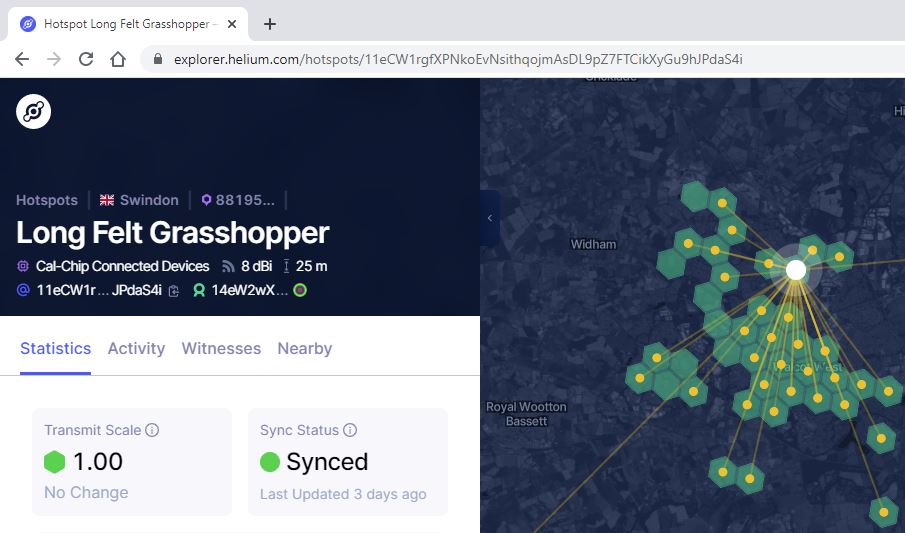Image resolution: width=905 pixels, height=533 pixels.
Task: Click the hotspot address 11eCW1r...JPdaS4i
Action: 99,290
